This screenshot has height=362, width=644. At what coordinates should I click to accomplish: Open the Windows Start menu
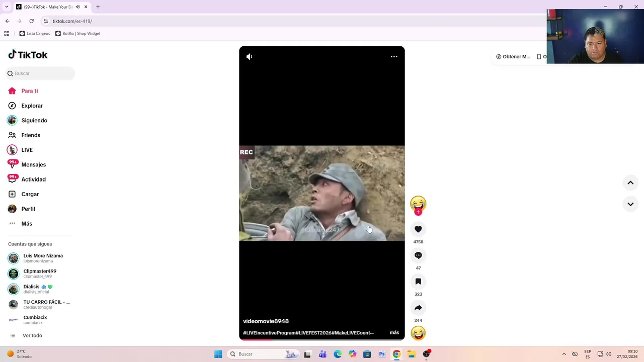218,354
